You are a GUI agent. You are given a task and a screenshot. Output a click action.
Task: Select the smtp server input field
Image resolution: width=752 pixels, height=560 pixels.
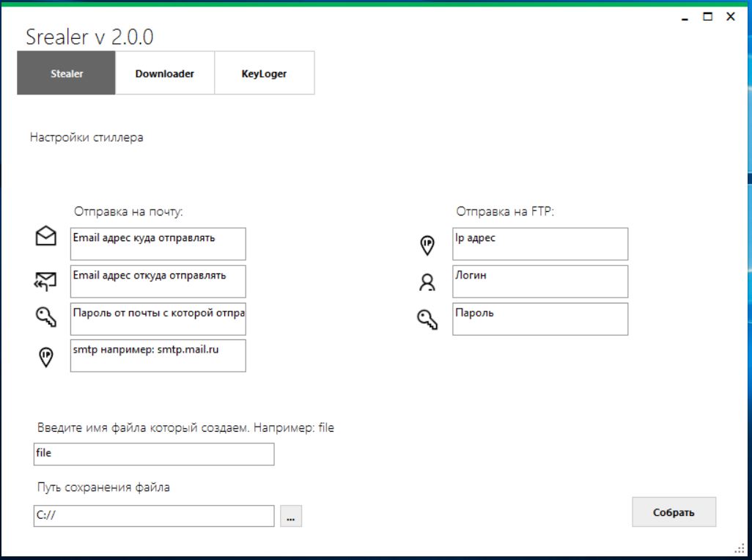coord(158,355)
